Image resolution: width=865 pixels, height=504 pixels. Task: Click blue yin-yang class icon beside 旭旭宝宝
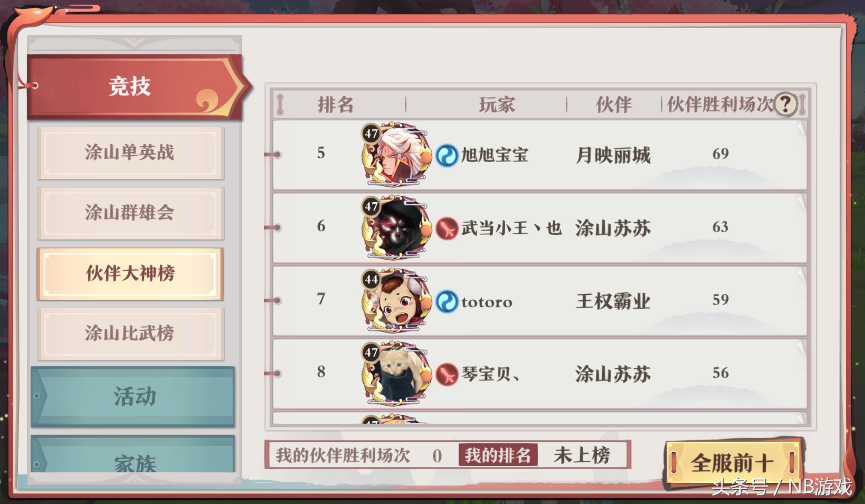(x=447, y=156)
